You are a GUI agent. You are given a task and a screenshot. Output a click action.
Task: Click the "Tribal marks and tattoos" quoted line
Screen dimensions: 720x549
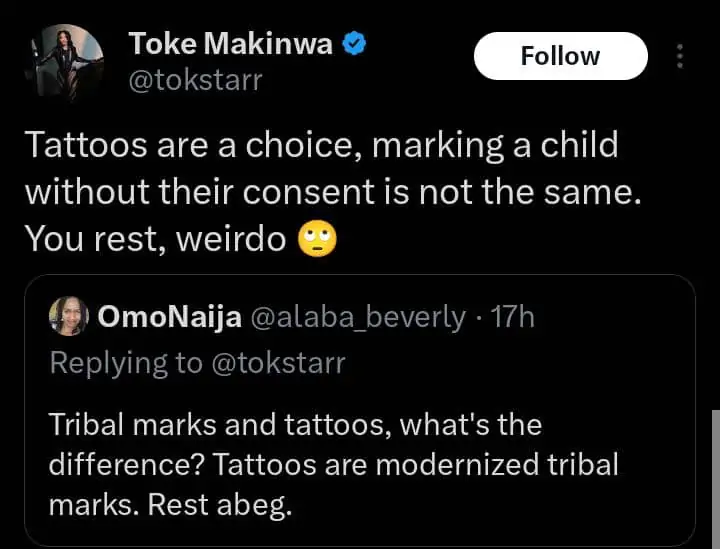pyautogui.click(x=295, y=425)
